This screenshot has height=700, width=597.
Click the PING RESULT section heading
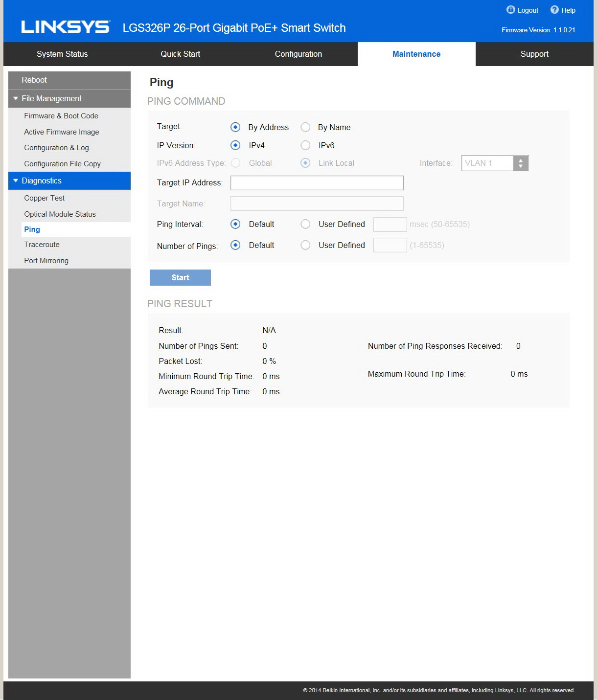(180, 304)
